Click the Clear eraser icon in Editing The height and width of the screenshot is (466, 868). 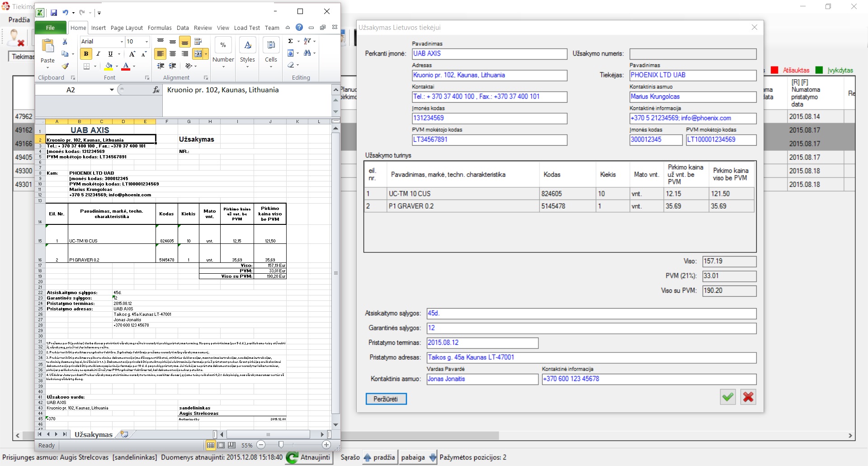click(x=291, y=65)
